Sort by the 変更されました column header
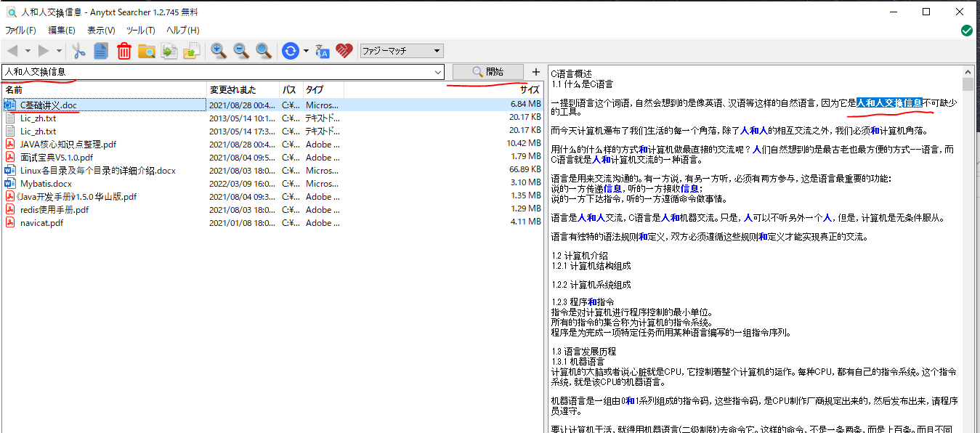The width and height of the screenshot is (980, 433). pyautogui.click(x=243, y=89)
